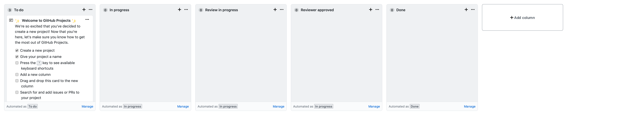Open the In progress column menu

tap(186, 10)
